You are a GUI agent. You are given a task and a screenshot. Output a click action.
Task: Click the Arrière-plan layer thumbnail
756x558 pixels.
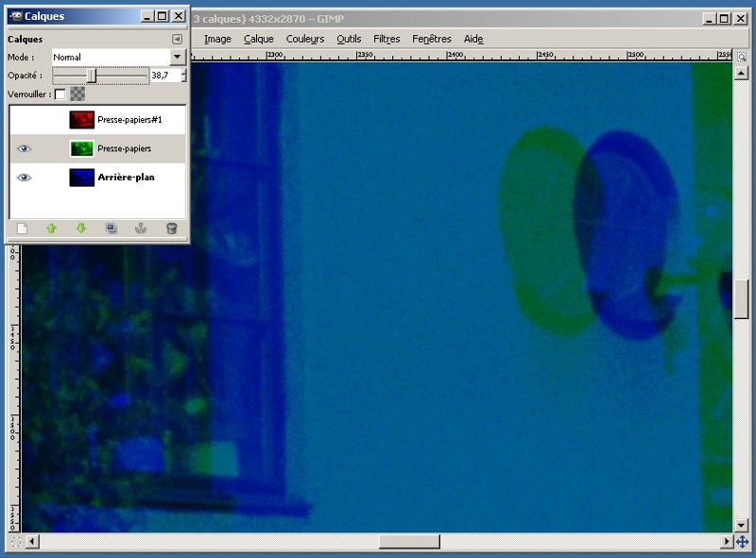83,177
